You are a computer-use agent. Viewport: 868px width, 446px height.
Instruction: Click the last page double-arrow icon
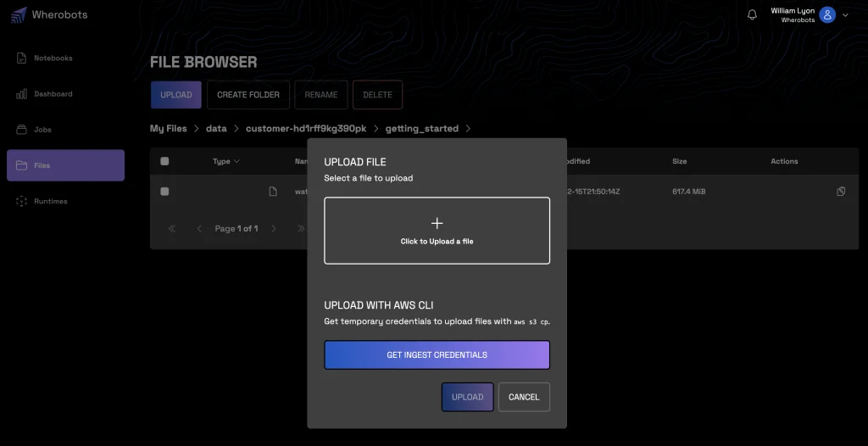301,228
